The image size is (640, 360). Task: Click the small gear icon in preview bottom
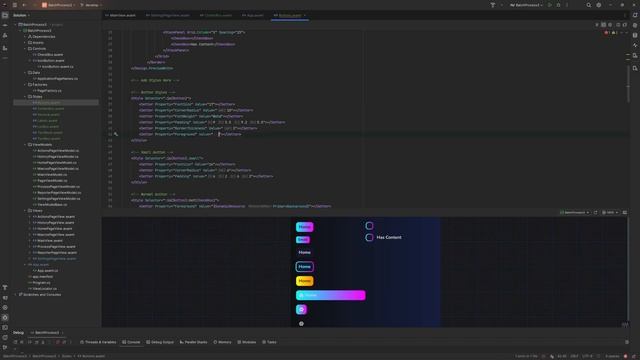pos(301,324)
